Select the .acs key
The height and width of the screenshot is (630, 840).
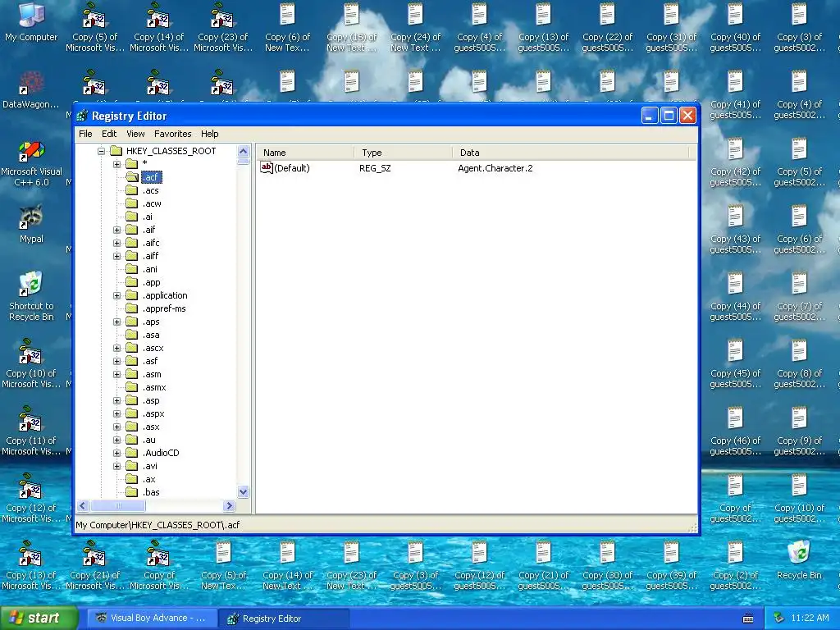click(151, 190)
